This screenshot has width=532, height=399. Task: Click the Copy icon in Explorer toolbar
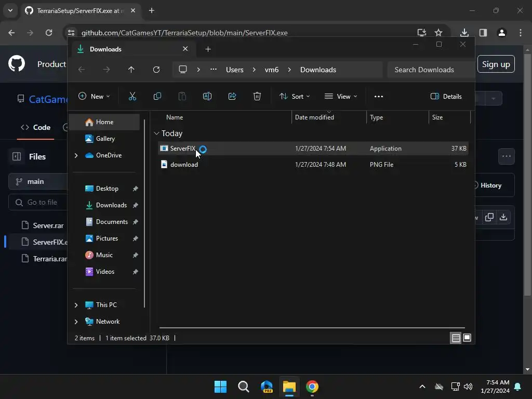click(157, 96)
